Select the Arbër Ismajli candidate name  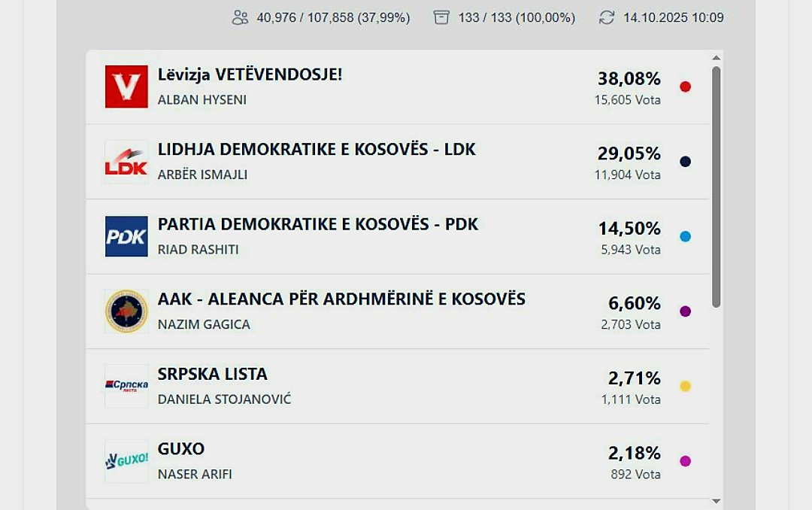(202, 175)
